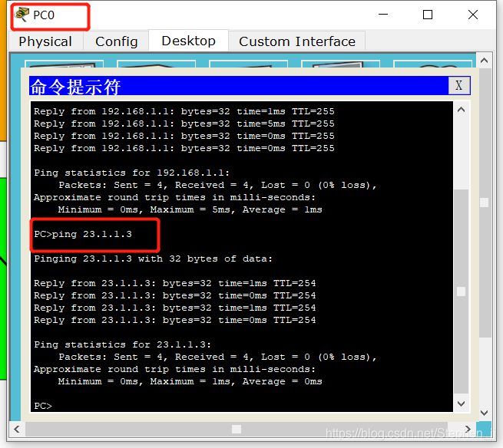This screenshot has height=448, width=503.
Task: Click 'Maximum = 1ms, Average = 0ms' line
Action: pyautogui.click(x=190, y=381)
